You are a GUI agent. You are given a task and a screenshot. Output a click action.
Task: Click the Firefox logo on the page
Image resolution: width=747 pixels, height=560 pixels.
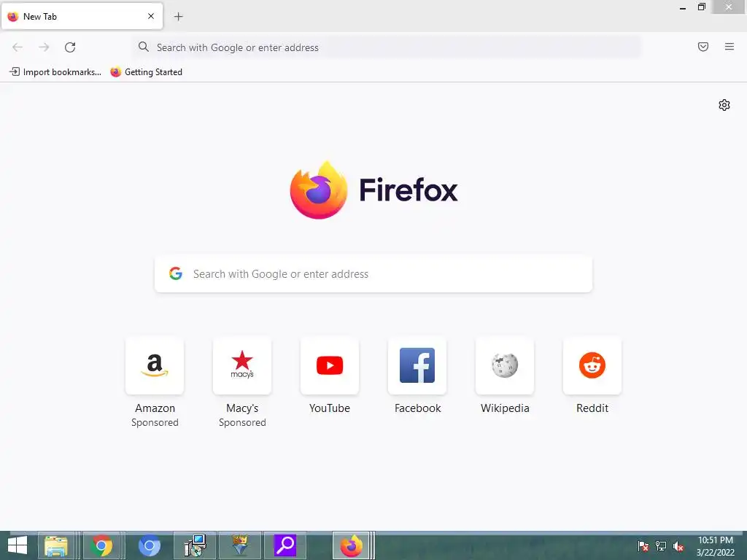click(x=373, y=190)
